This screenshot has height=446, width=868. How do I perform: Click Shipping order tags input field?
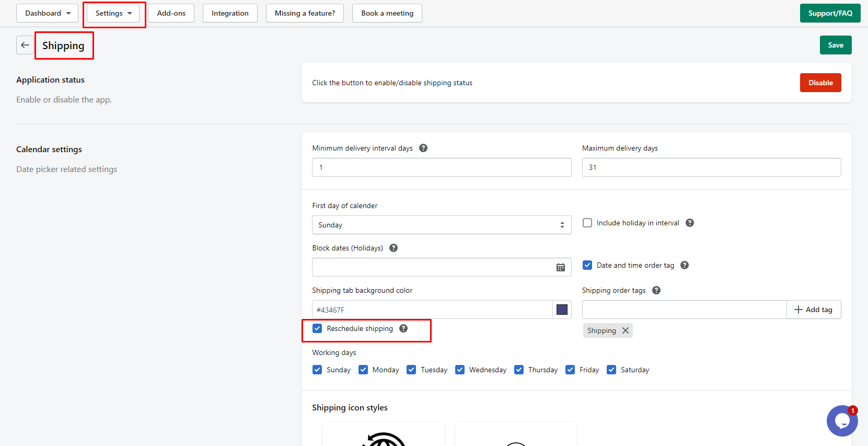[685, 310]
